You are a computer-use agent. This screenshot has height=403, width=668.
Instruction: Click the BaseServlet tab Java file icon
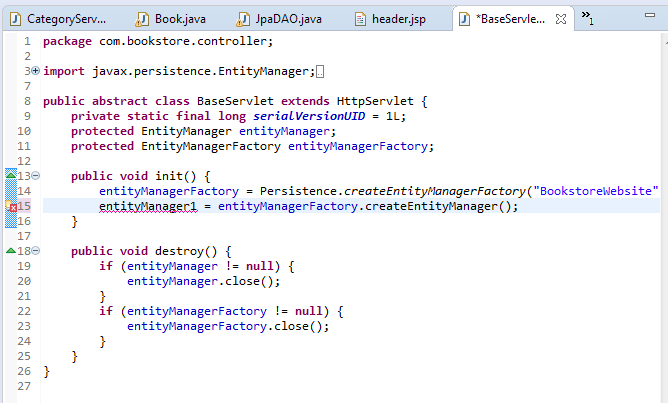(x=464, y=19)
